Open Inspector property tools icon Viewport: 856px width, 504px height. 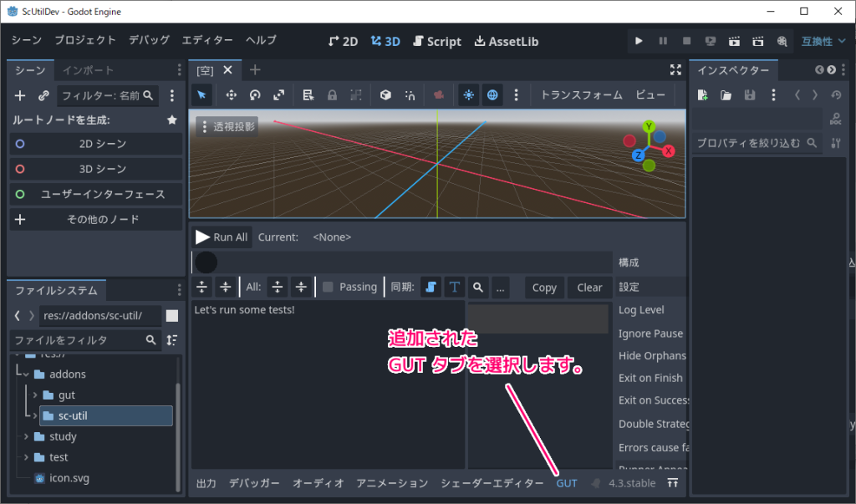click(836, 143)
